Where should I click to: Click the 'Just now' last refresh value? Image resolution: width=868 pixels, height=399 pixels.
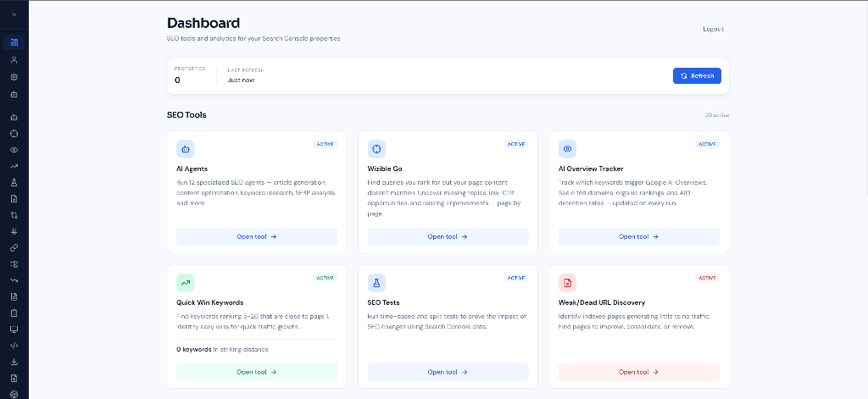[x=241, y=80]
